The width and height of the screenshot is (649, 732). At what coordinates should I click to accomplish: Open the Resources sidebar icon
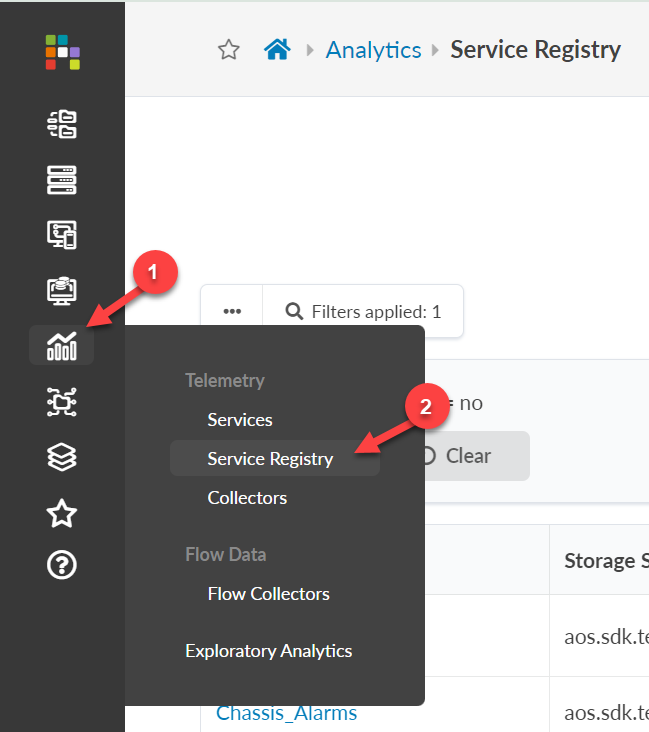[62, 291]
